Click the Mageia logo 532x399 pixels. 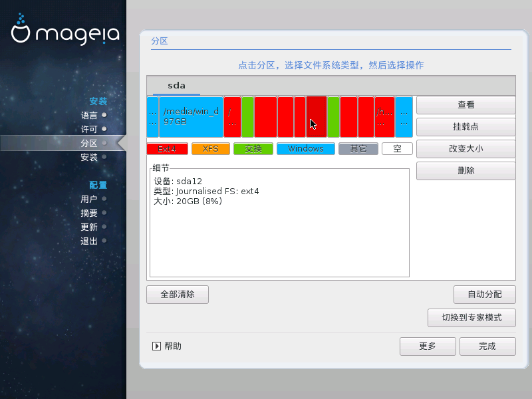click(x=65, y=30)
